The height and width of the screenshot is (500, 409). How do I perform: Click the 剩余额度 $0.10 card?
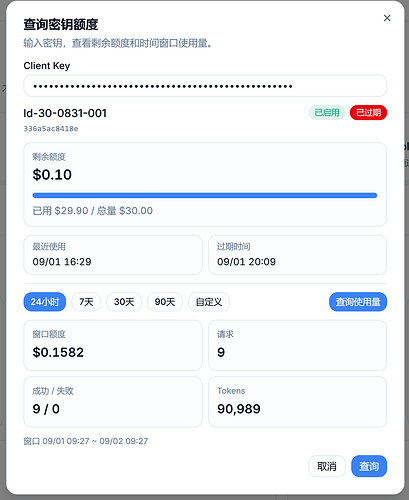[x=205, y=184]
